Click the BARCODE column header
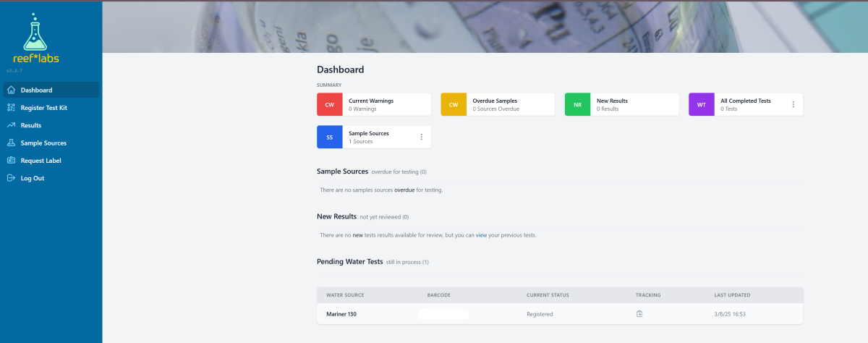 (439, 295)
